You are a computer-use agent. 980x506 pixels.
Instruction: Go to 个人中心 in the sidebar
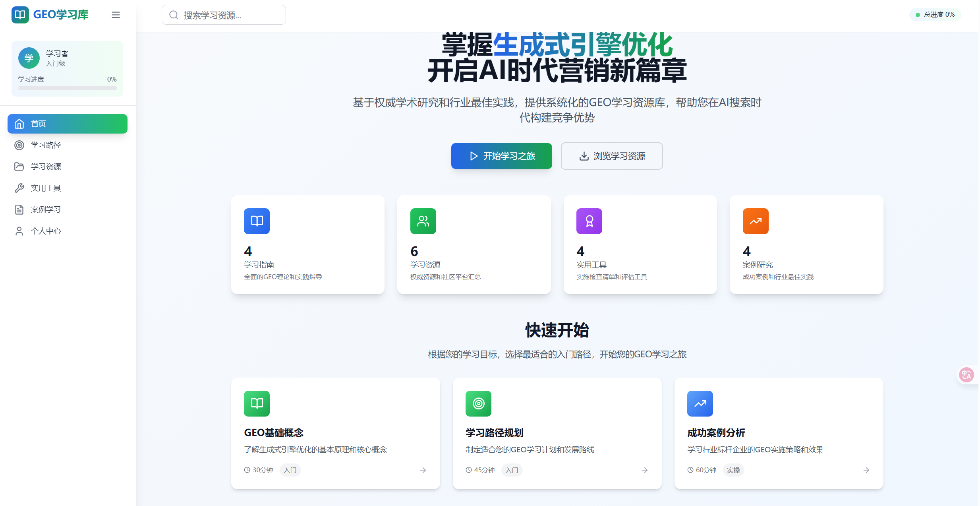coord(46,231)
